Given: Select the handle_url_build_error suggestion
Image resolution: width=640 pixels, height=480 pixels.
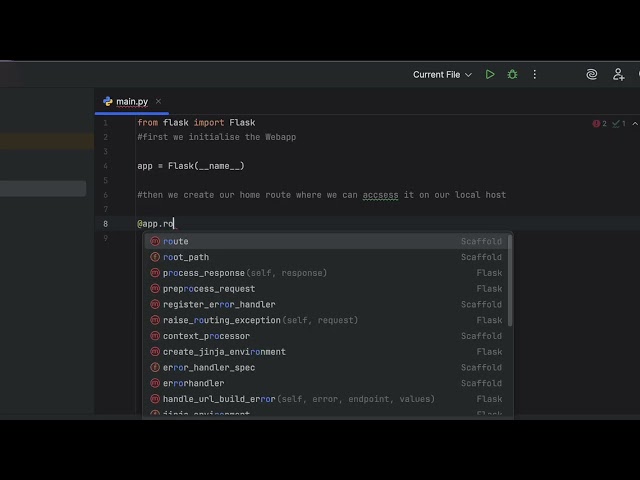Looking at the screenshot, I should click(327, 399).
